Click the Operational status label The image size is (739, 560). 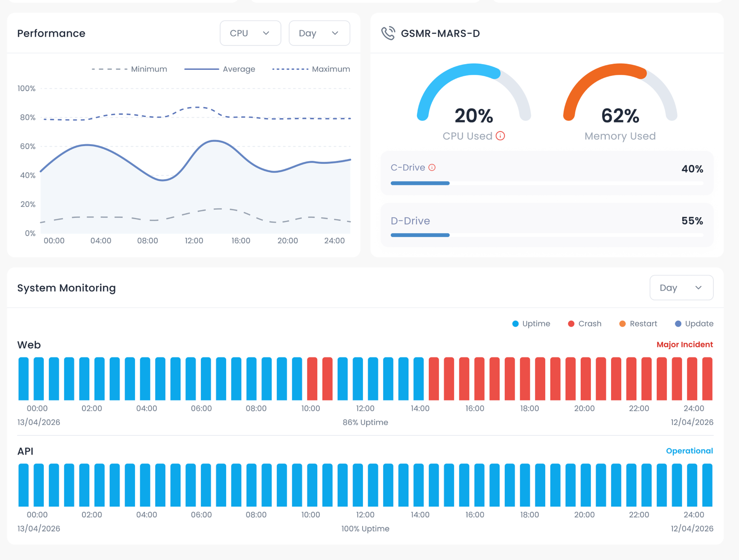click(x=689, y=451)
